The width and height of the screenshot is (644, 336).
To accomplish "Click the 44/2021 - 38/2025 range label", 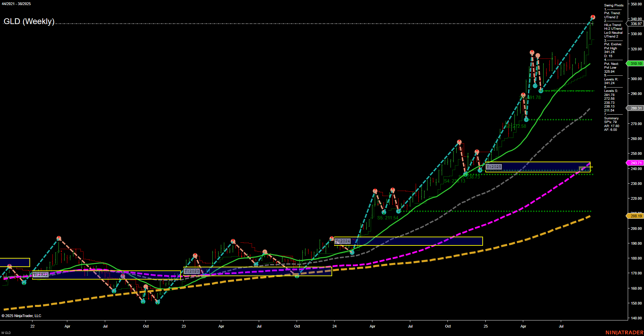I will coord(16,4).
